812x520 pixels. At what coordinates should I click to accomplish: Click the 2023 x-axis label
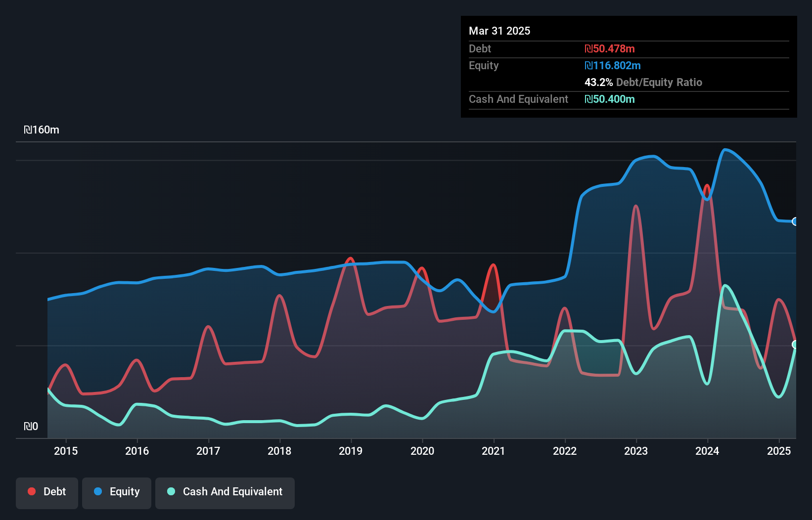636,451
